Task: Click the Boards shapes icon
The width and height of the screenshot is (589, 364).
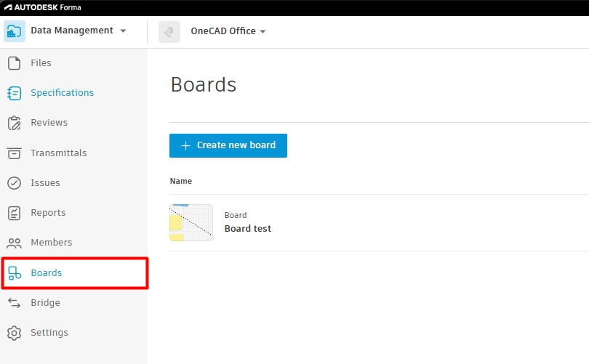Action: tap(15, 272)
